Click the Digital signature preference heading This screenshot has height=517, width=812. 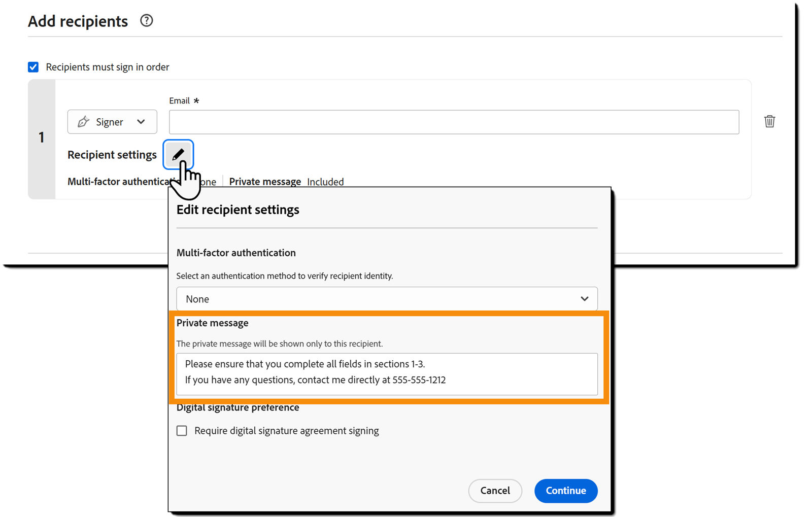click(x=237, y=407)
